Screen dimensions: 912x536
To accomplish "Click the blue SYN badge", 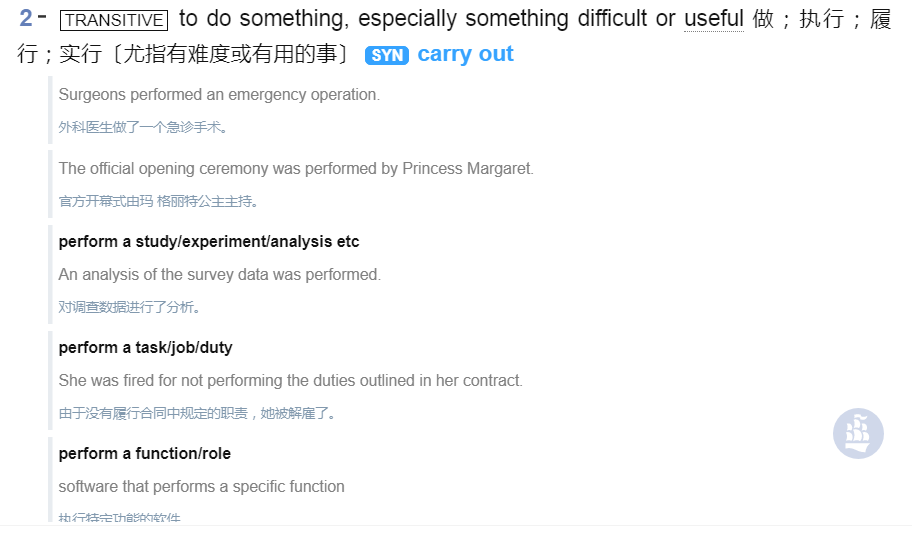I will 387,55.
